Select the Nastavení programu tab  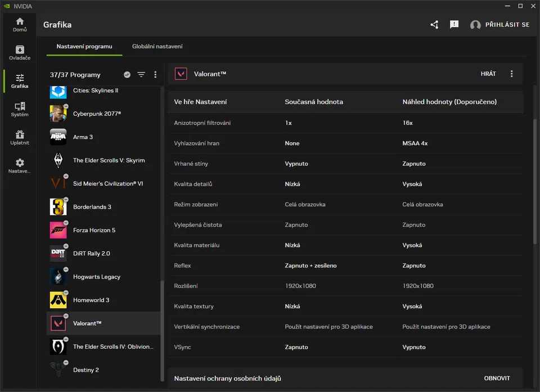point(84,47)
